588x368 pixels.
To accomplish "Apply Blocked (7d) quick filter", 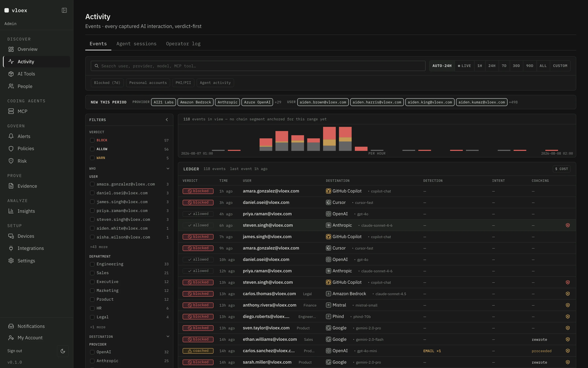I will coord(107,83).
